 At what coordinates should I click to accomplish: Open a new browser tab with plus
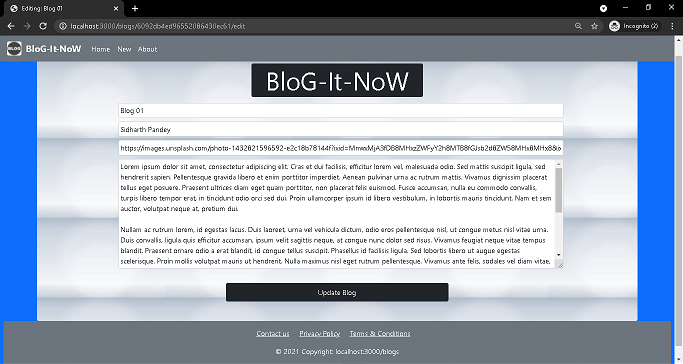pyautogui.click(x=135, y=8)
